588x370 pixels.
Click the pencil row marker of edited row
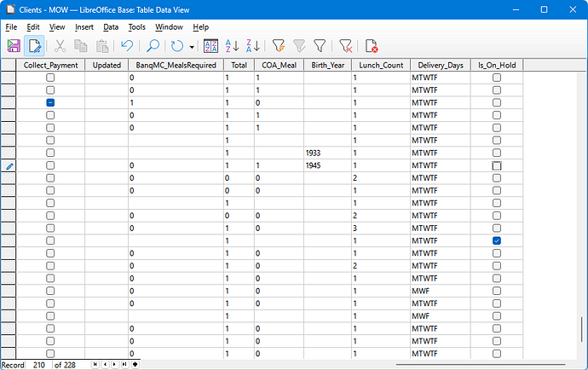pos(9,165)
